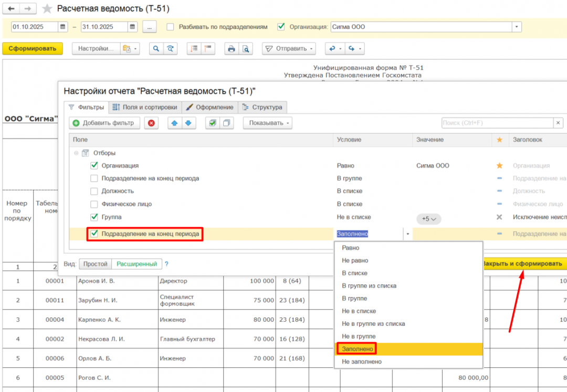The image size is (567, 392).
Task: Expand the +5 values chip in Группа row
Action: coord(428,219)
